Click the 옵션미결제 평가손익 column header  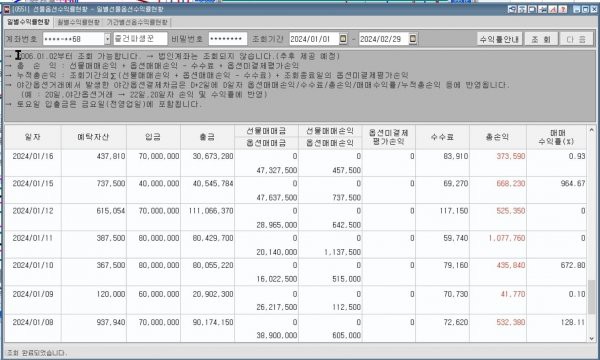[388, 137]
